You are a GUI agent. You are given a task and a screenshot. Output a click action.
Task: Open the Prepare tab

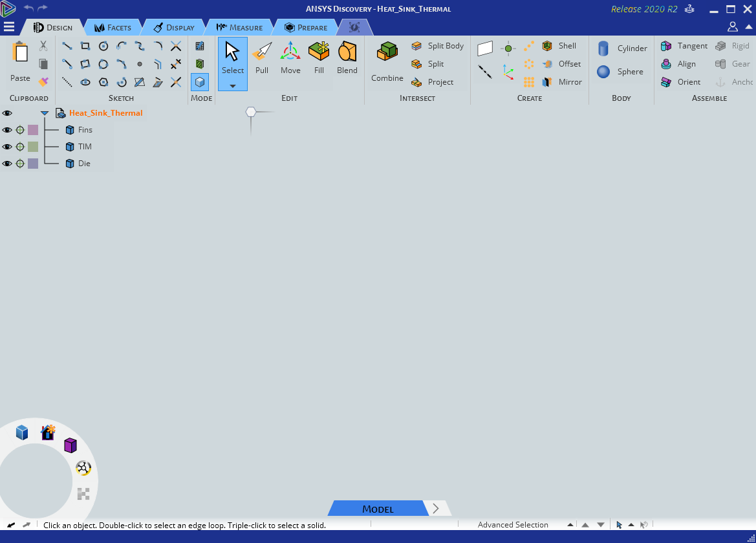306,27
